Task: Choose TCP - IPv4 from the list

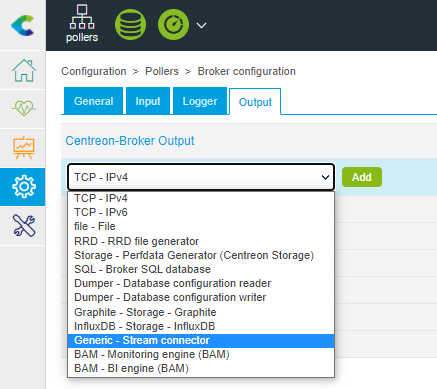Action: tap(201, 198)
